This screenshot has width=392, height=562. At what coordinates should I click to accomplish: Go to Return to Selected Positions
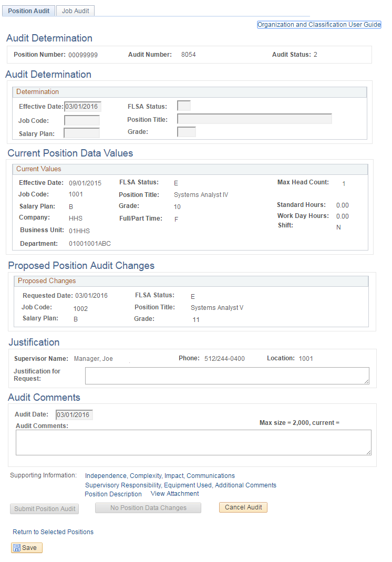[x=53, y=532]
